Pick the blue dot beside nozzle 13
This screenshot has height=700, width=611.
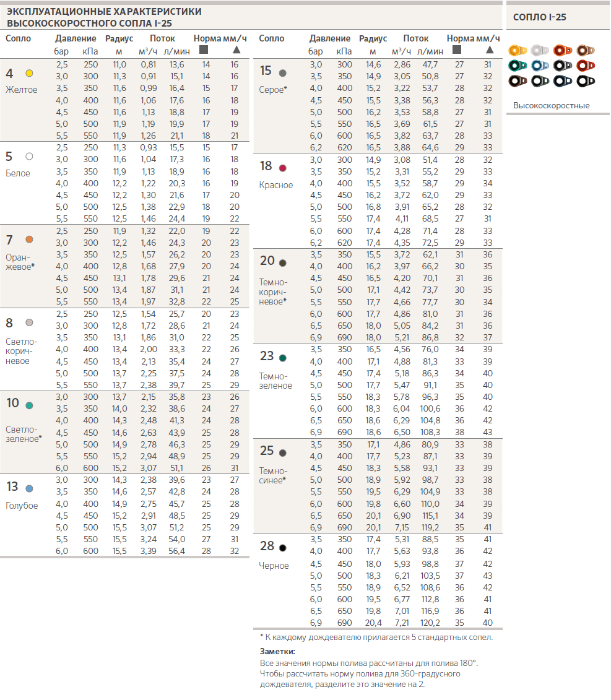[30, 489]
